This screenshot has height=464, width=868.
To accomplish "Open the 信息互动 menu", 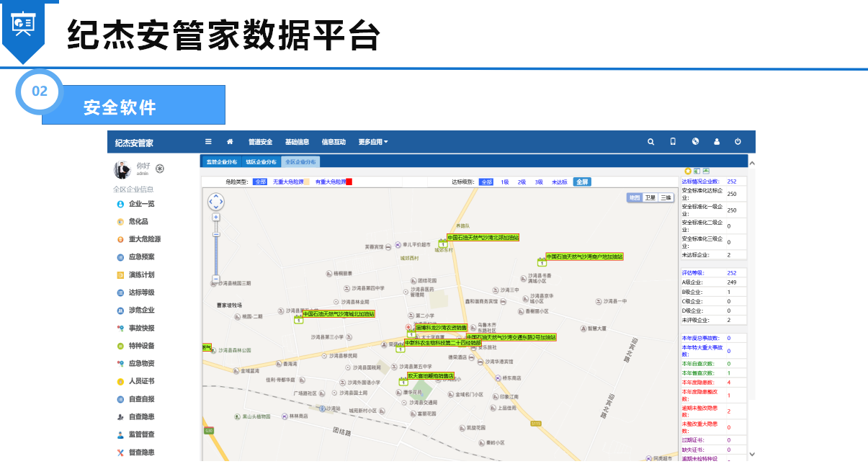I will coord(334,142).
